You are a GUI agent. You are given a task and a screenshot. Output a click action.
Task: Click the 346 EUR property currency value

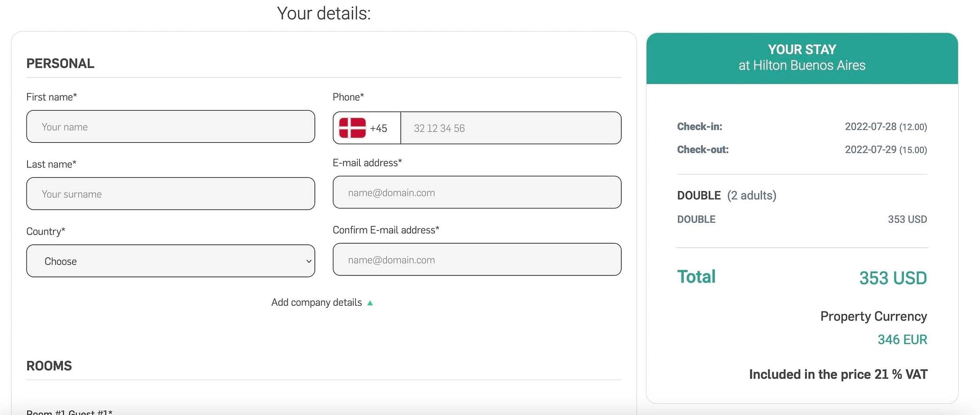pos(902,340)
